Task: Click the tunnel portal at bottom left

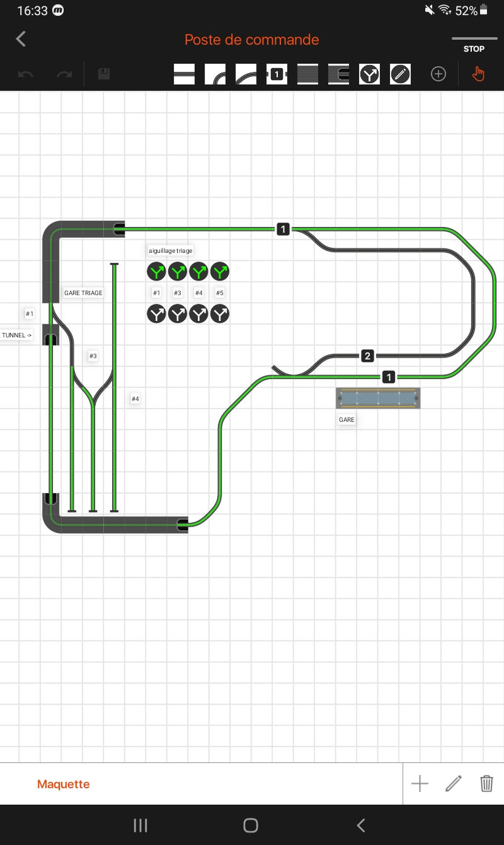Action: [51, 499]
